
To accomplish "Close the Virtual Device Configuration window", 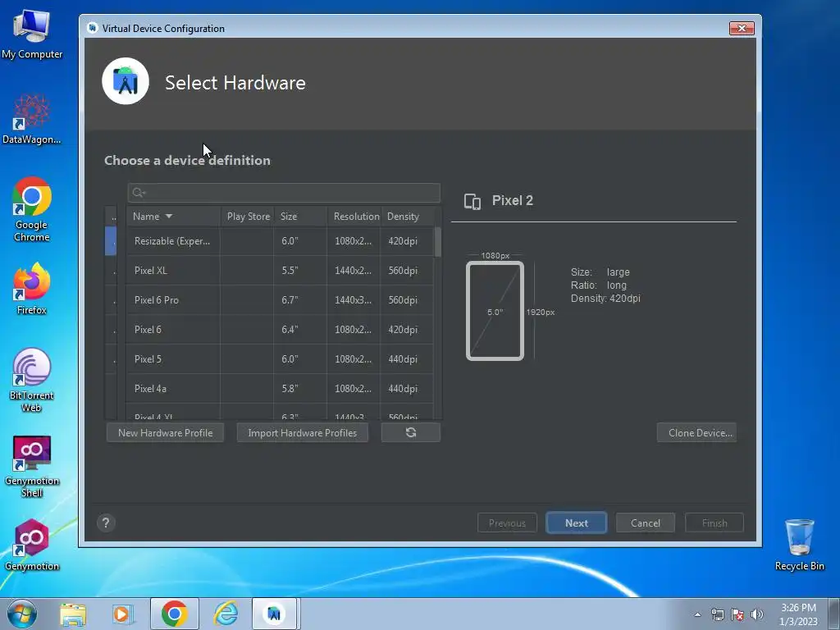I will tap(742, 28).
